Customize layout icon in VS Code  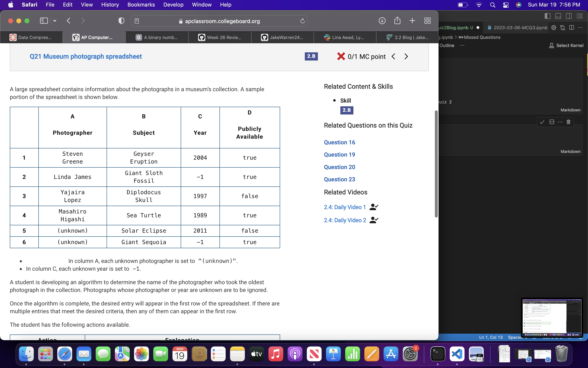pos(580,16)
